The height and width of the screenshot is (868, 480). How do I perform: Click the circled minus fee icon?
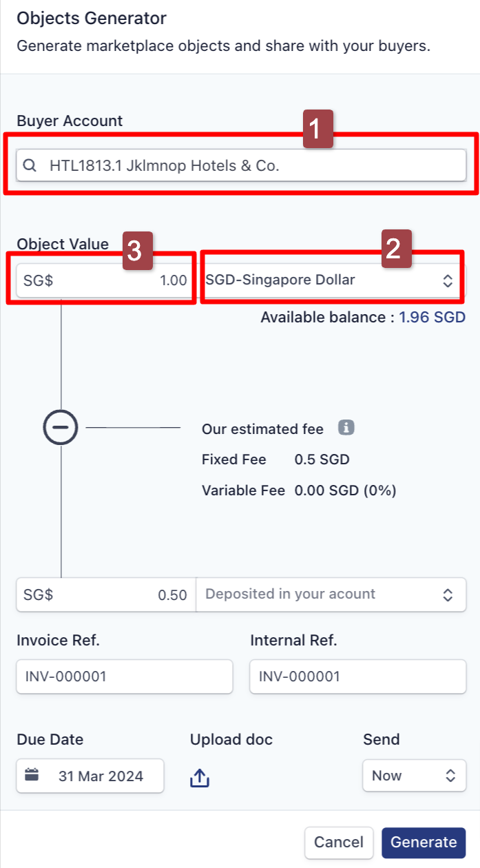coord(61,428)
